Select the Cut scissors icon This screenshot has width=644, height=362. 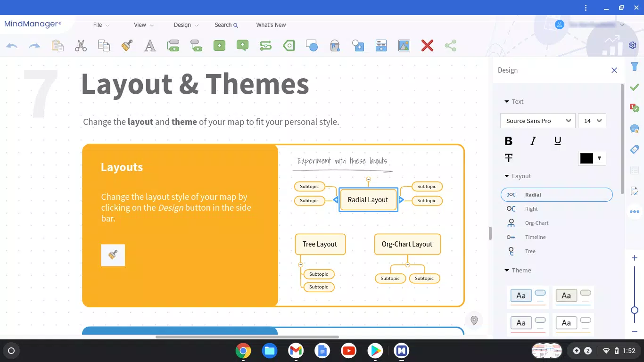[81, 46]
